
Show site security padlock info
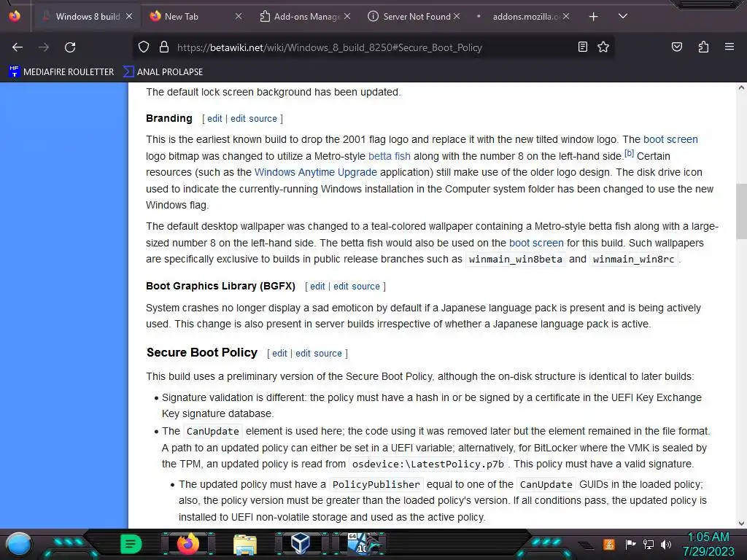coord(164,47)
